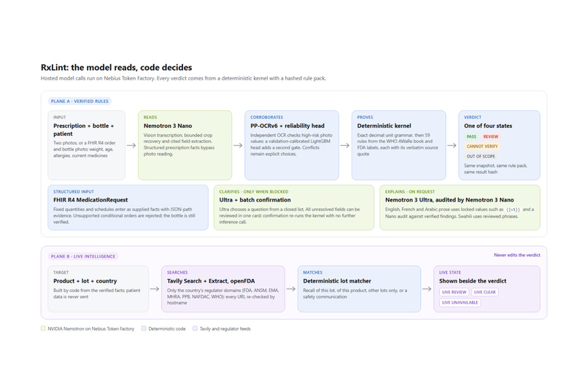Select the 'Prescription + bottle + patient' heading
The height and width of the screenshot is (392, 588).
click(84, 130)
